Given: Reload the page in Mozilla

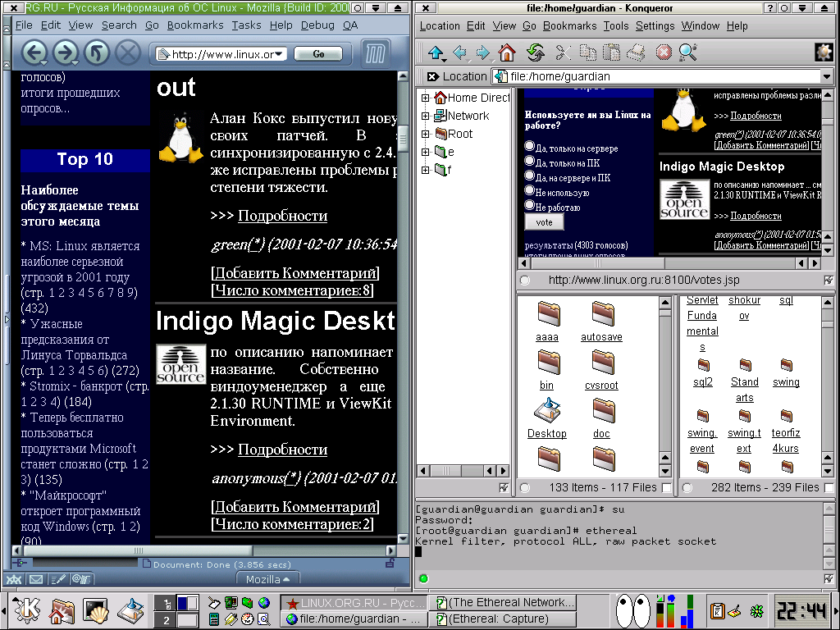Looking at the screenshot, I should (97, 52).
